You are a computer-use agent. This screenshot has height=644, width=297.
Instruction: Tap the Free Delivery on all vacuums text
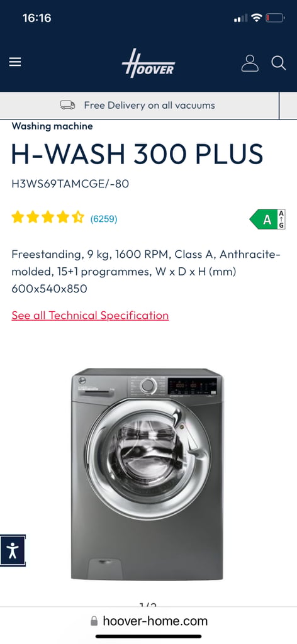(150, 105)
